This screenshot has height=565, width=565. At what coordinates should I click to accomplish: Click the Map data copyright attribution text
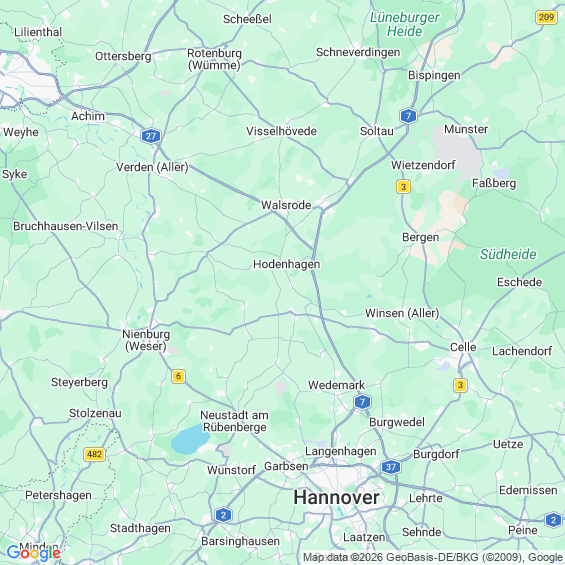[x=433, y=557]
